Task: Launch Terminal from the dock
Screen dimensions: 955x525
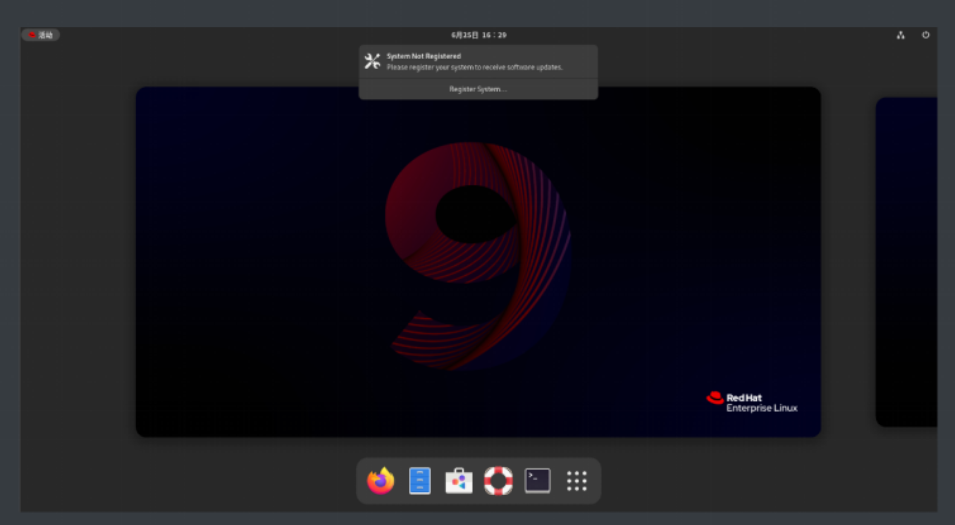Action: click(x=538, y=481)
